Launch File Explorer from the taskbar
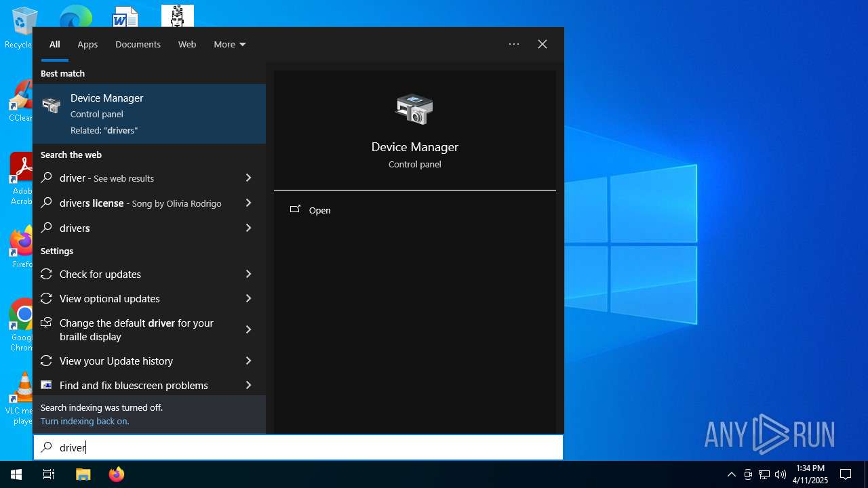Image resolution: width=868 pixels, height=488 pixels. pyautogui.click(x=83, y=474)
